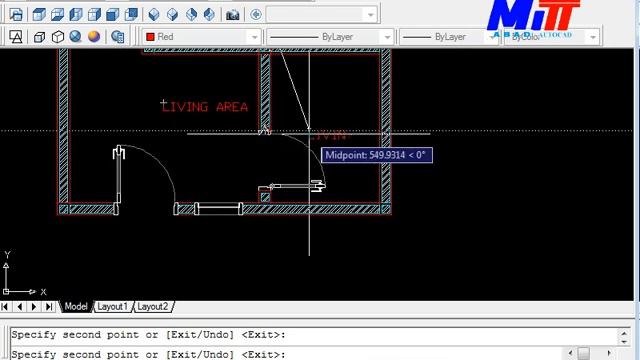Switch to Top view
The width and height of the screenshot is (640, 360).
coord(39,15)
